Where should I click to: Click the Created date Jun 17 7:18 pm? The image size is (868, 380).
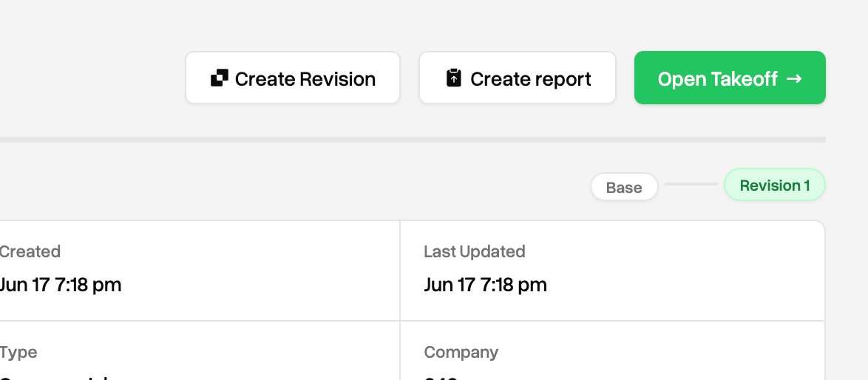tap(61, 285)
